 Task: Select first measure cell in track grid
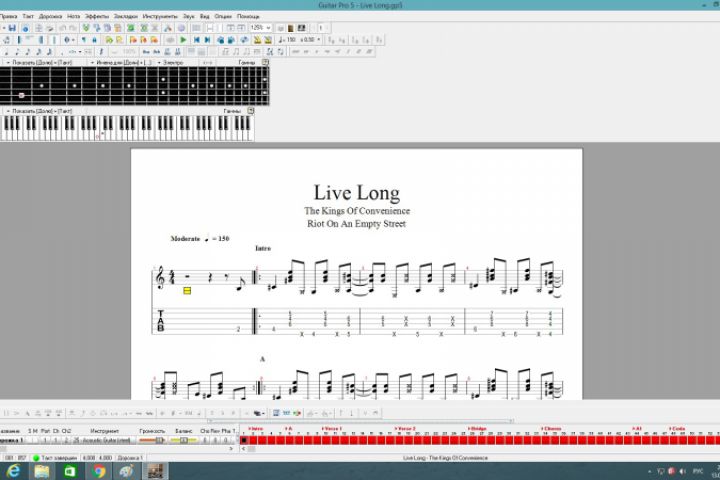pos(244,440)
